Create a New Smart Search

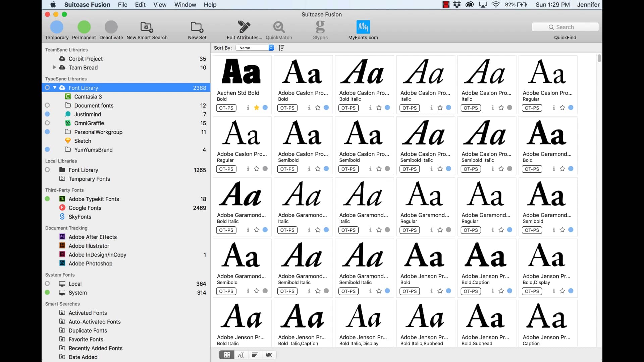(147, 27)
